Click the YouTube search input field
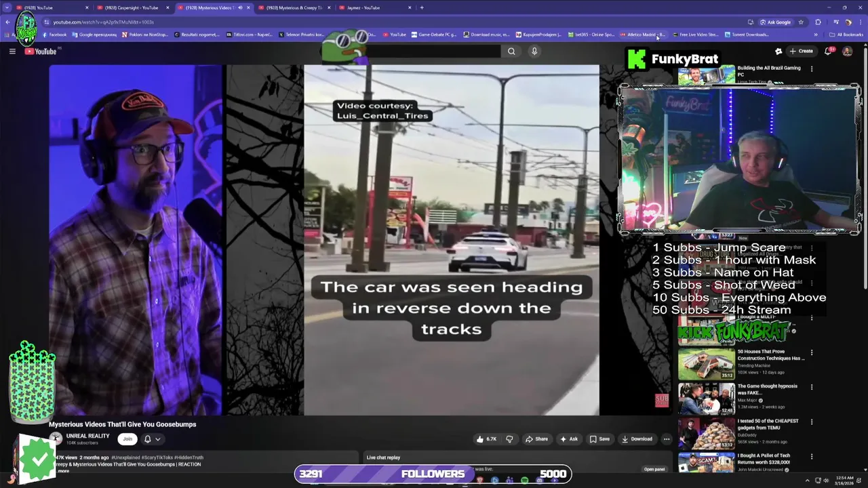868x488 pixels. click(x=434, y=52)
